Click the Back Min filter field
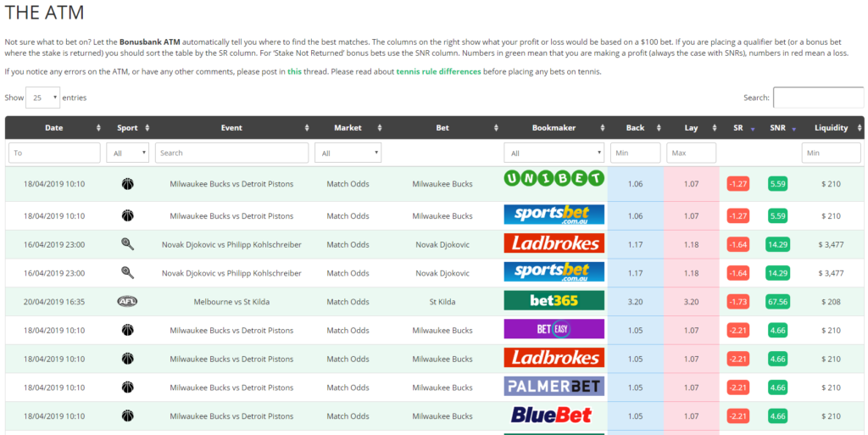The width and height of the screenshot is (868, 435). click(x=636, y=153)
